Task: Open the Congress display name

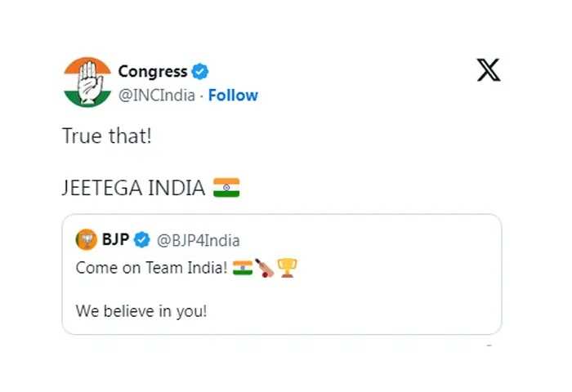Action: [153, 72]
